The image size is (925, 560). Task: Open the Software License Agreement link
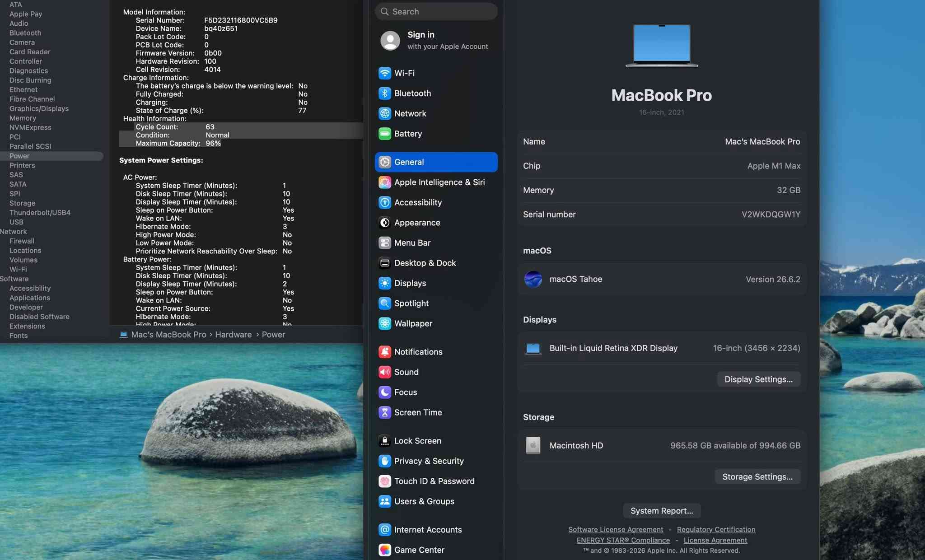(x=616, y=529)
